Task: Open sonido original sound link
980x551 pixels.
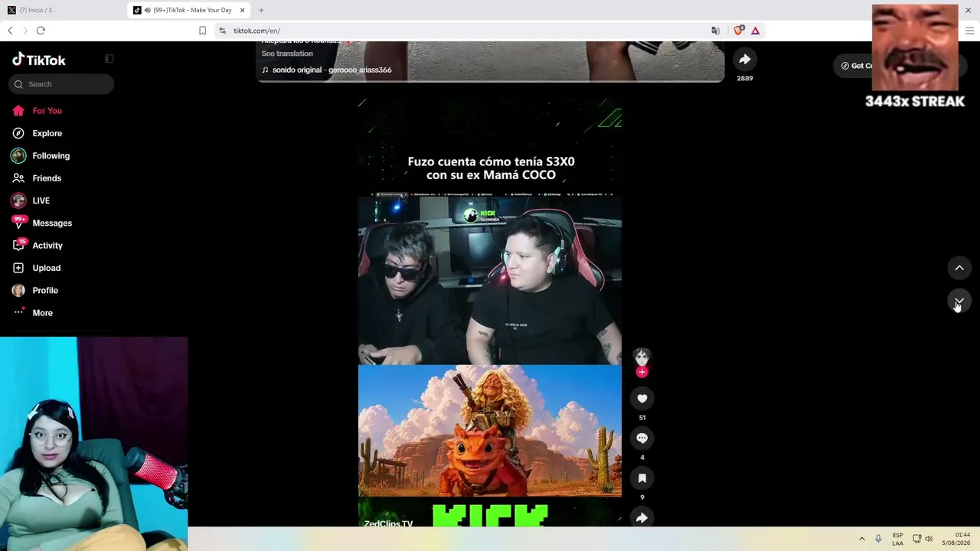Action: click(327, 70)
